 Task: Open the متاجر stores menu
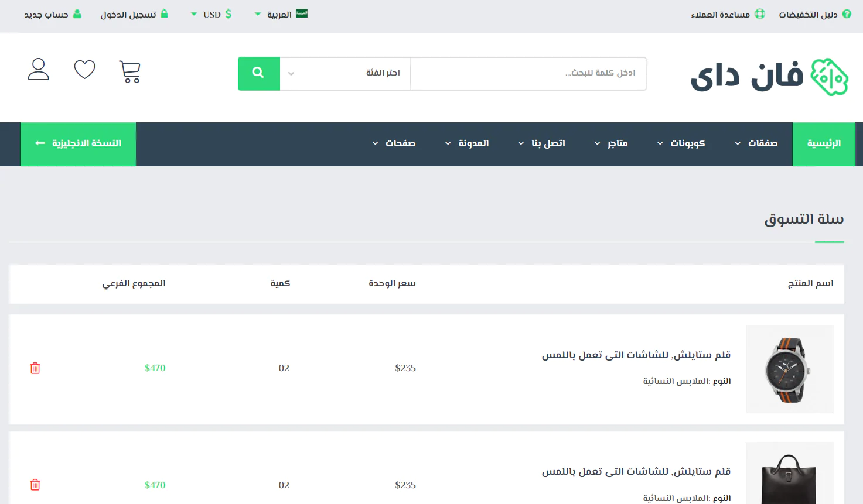click(611, 143)
